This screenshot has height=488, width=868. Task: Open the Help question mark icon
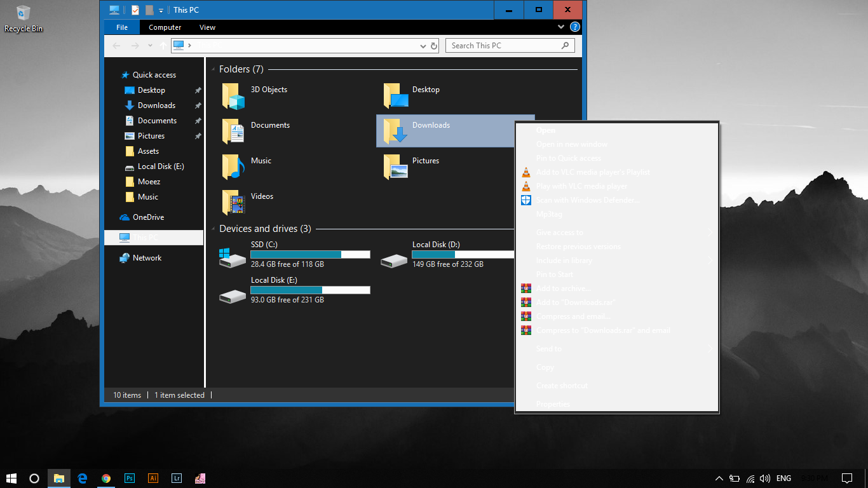pos(575,27)
